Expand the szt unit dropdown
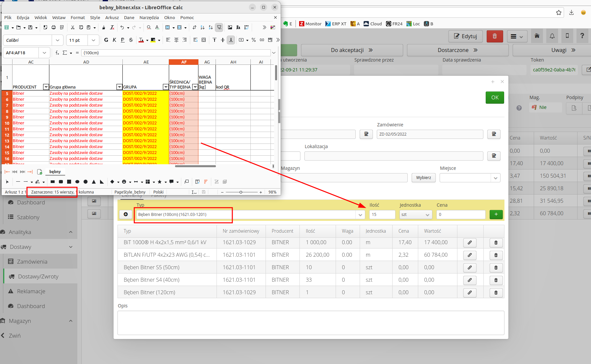The image size is (591, 364). [x=427, y=215]
